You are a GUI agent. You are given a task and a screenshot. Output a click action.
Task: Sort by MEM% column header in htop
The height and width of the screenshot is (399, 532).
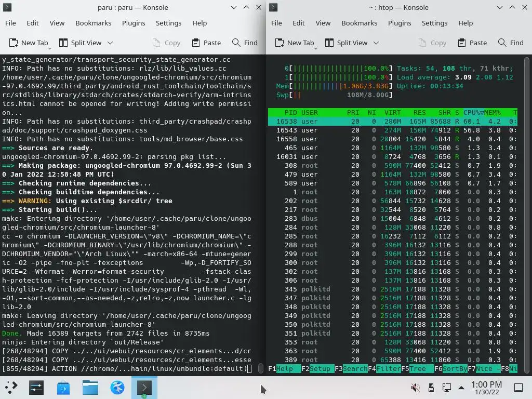493,113
